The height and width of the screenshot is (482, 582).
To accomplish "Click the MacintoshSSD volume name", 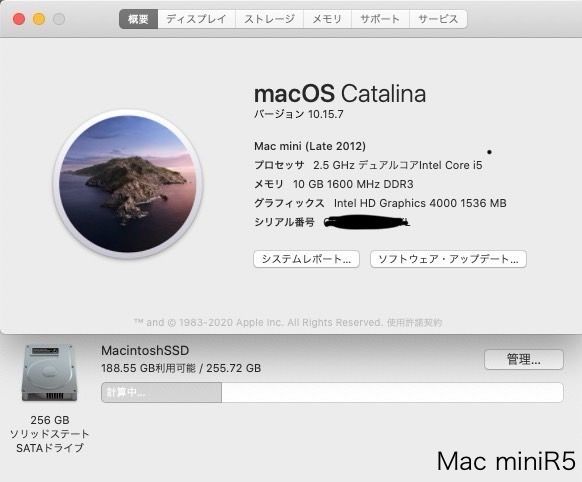I will (x=145, y=351).
